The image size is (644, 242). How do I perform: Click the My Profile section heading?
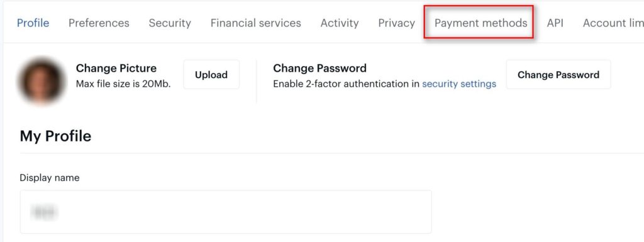(55, 136)
